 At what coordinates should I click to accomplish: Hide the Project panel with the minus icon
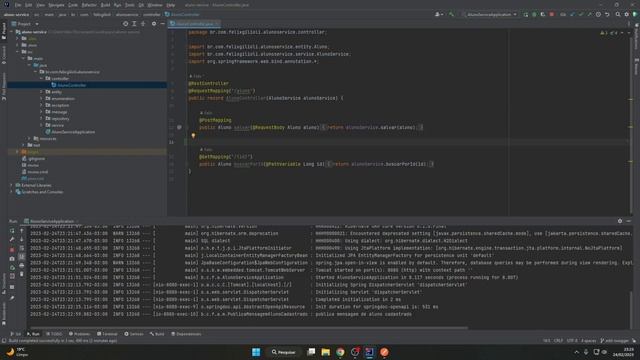tap(162, 24)
